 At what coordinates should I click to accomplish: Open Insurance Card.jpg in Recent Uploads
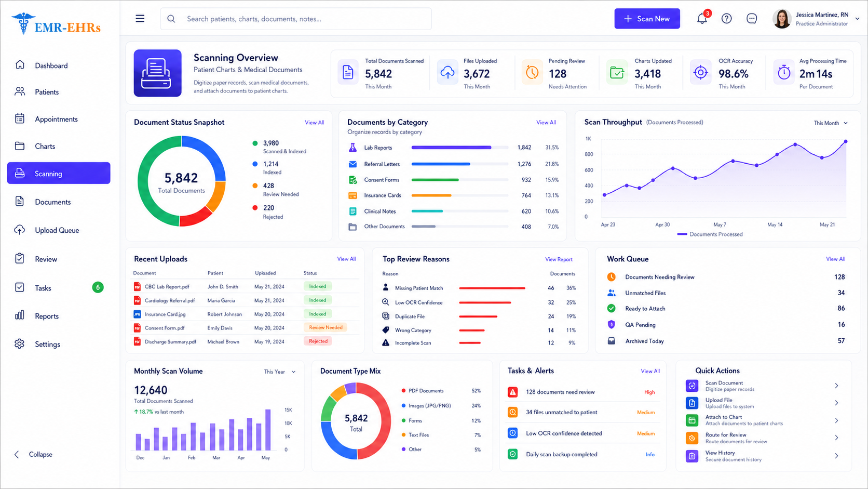pos(165,314)
